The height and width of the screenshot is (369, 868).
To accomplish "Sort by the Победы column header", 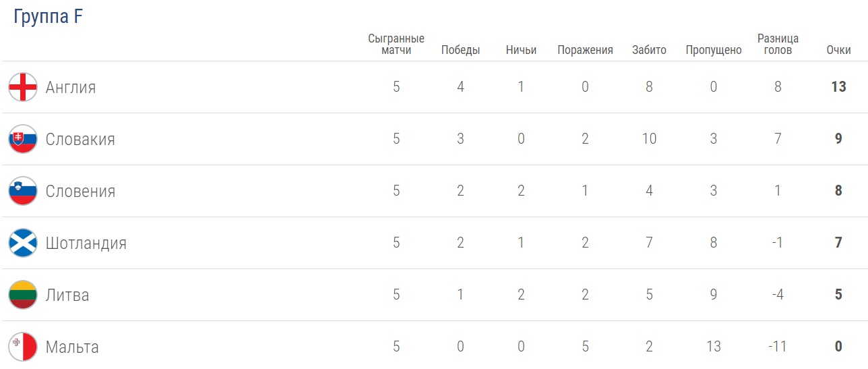I will 460,50.
